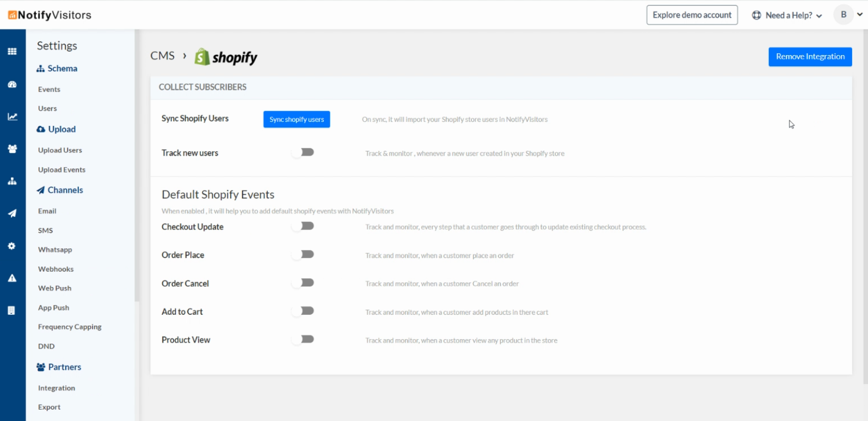Click the NotifyVisitors logo
Image resolution: width=868 pixels, height=421 pixels.
(50, 15)
